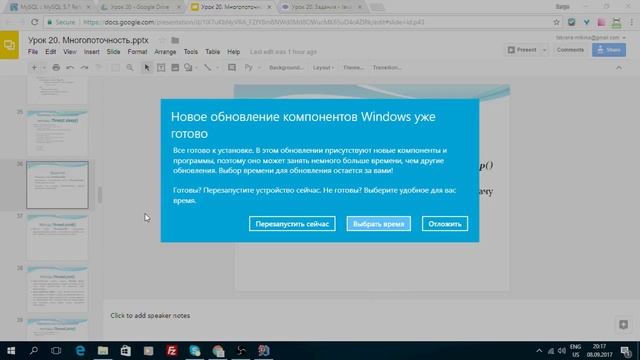Open the Table menu
The height and width of the screenshot is (360, 640).
(213, 52)
